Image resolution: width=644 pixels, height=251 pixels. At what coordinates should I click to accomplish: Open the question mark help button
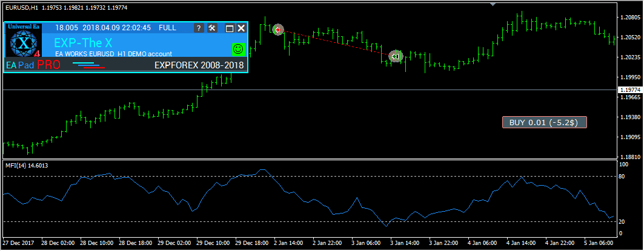[199, 28]
